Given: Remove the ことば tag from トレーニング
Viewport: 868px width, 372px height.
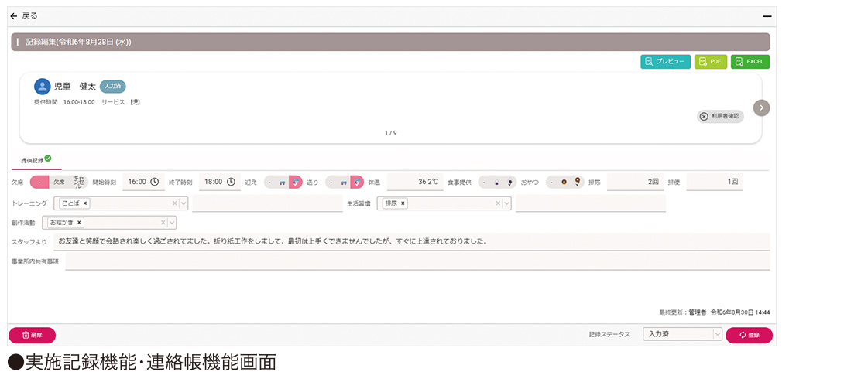Looking at the screenshot, I should point(84,203).
